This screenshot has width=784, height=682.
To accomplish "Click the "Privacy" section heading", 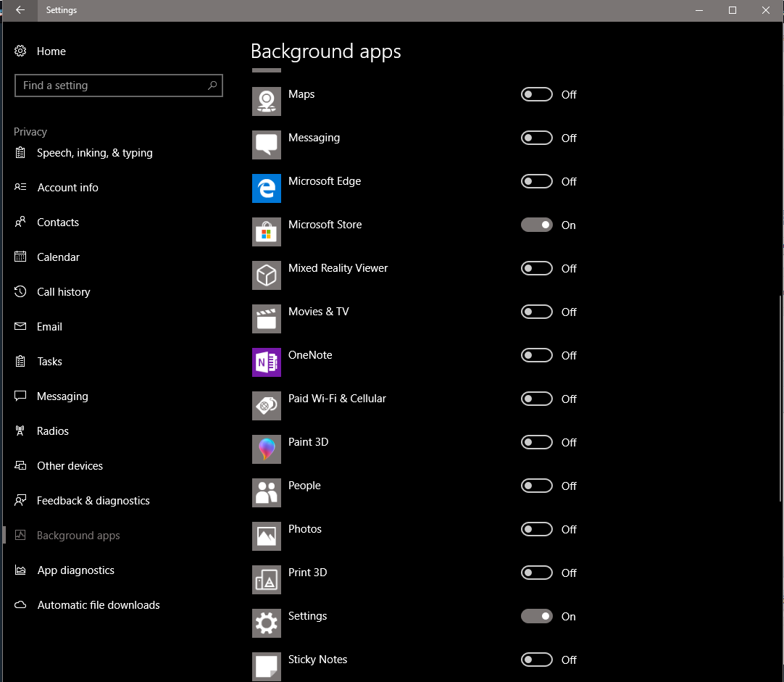I will pos(30,131).
